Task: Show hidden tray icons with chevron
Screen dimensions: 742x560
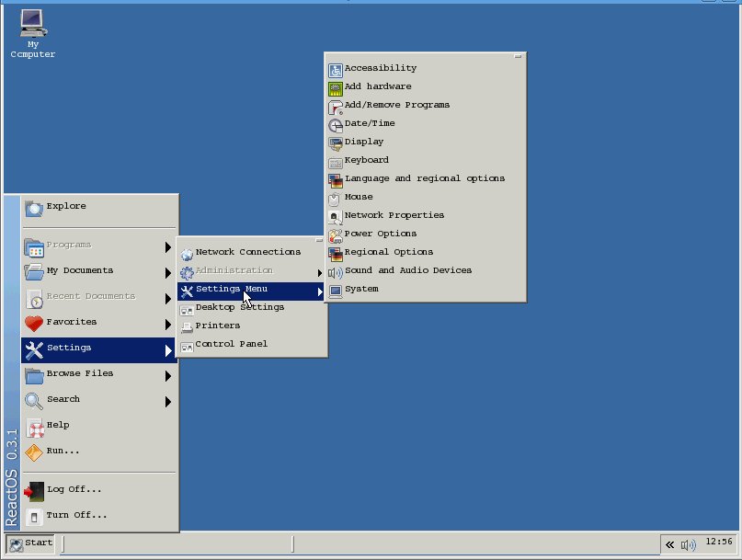Action: pyautogui.click(x=669, y=544)
